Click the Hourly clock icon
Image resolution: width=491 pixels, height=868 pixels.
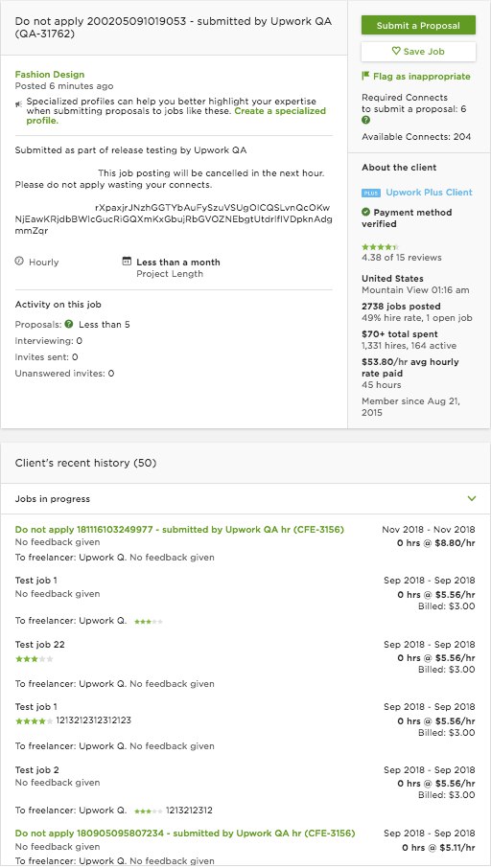pyautogui.click(x=19, y=262)
